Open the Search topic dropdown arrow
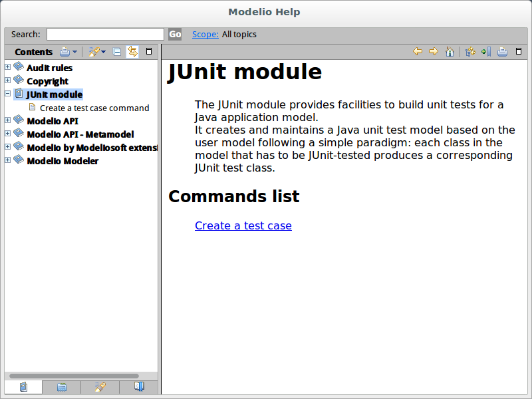This screenshot has height=399, width=532. [x=104, y=52]
